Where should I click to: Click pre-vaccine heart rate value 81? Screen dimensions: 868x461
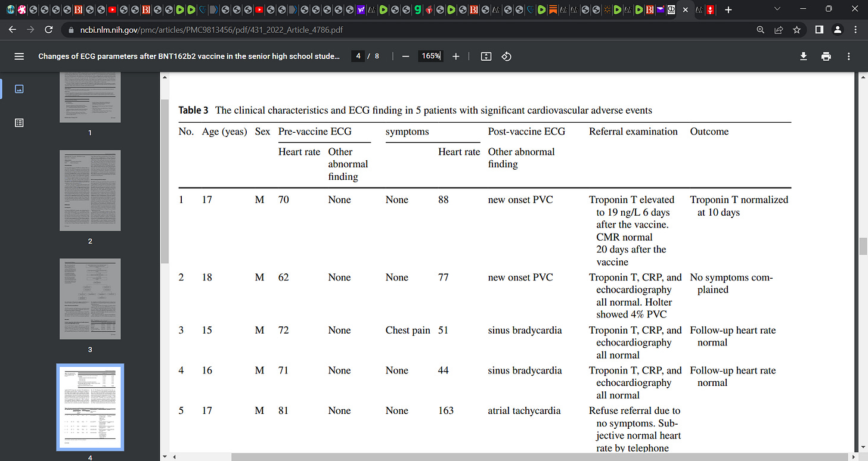(284, 410)
